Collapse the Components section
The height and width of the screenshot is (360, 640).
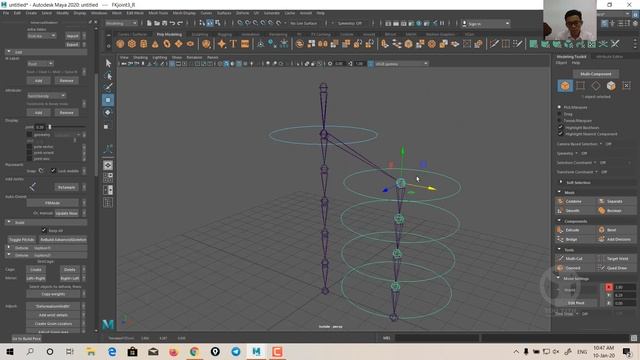click(x=559, y=221)
